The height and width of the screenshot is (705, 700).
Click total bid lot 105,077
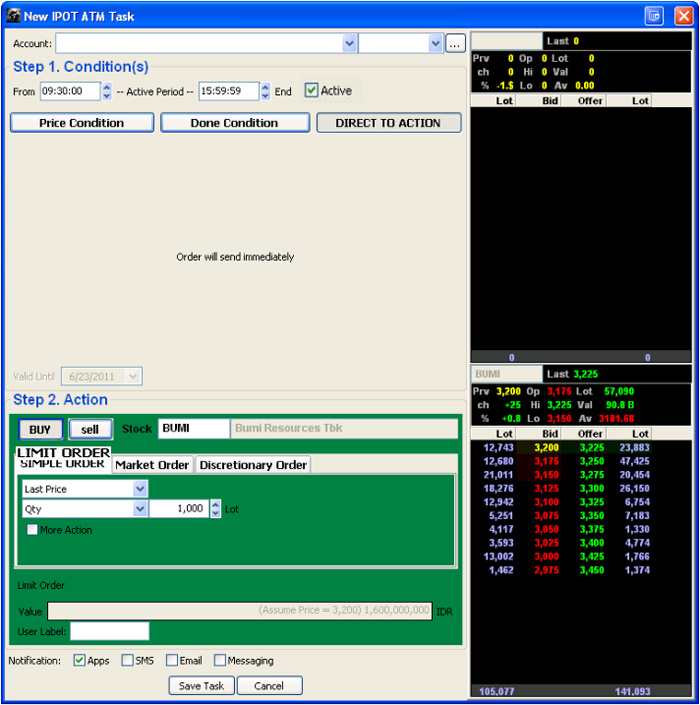496,691
